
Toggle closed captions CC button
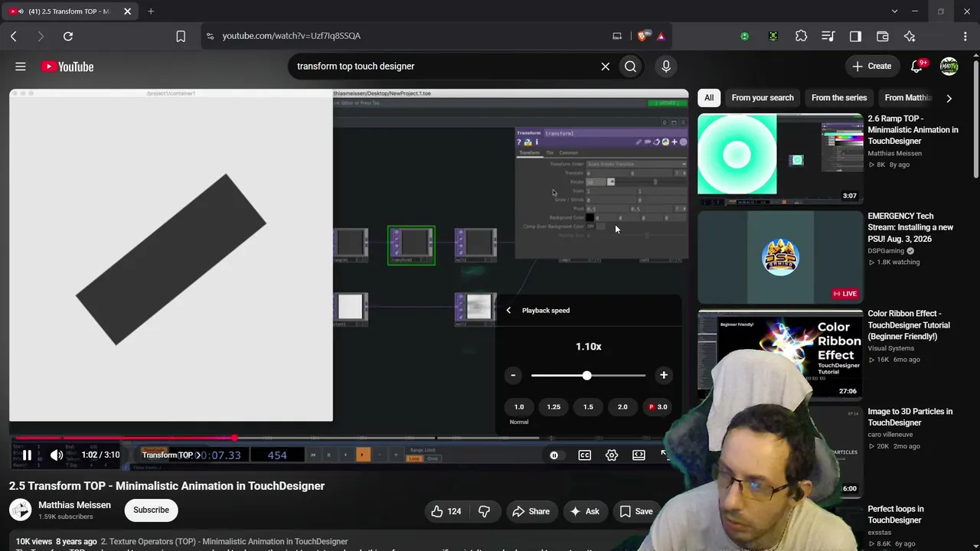click(584, 455)
